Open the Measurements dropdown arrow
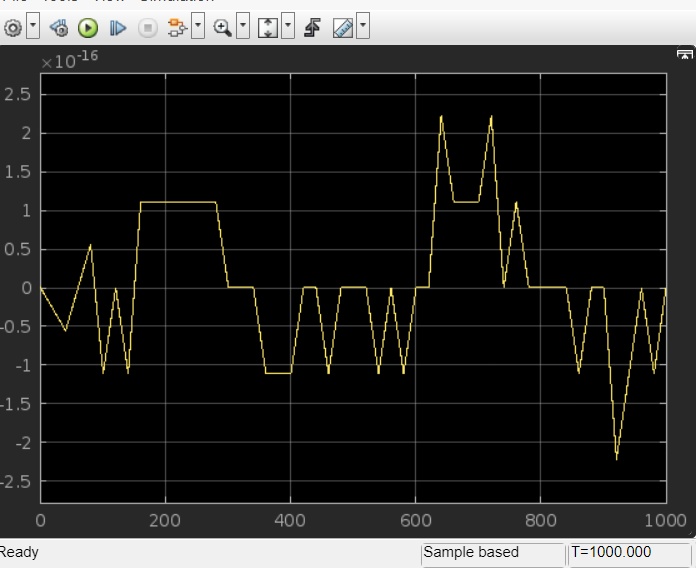This screenshot has height=568, width=696. [x=362, y=27]
